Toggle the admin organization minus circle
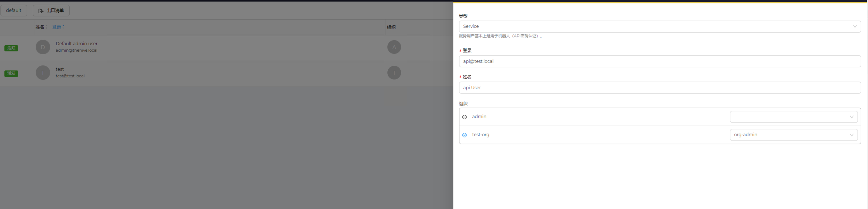This screenshot has height=209, width=868. [464, 117]
